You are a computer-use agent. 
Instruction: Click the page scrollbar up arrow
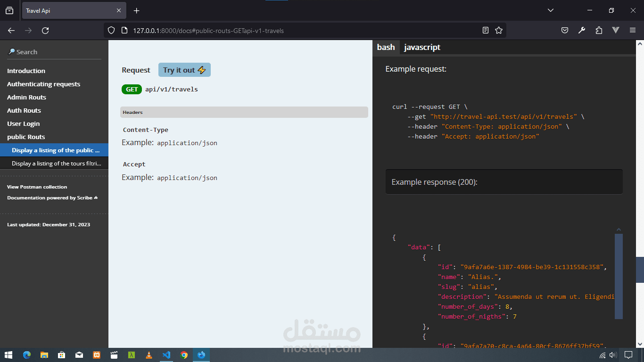(640, 43)
